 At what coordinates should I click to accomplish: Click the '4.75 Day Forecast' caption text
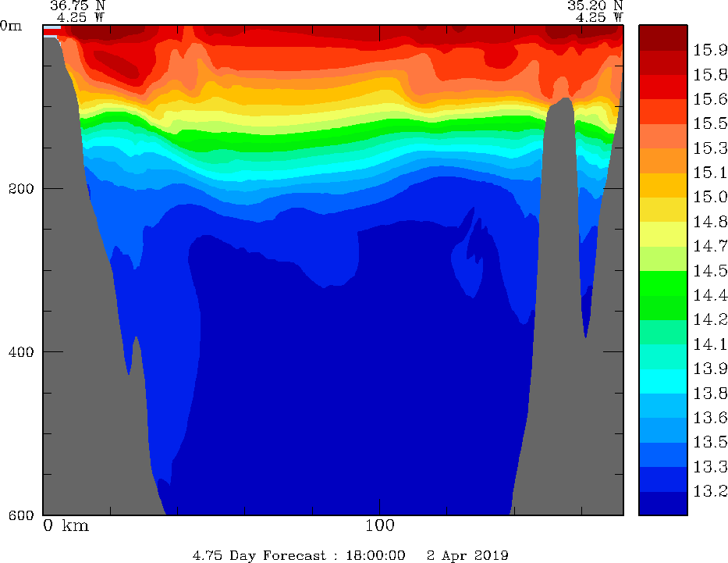pos(260,555)
